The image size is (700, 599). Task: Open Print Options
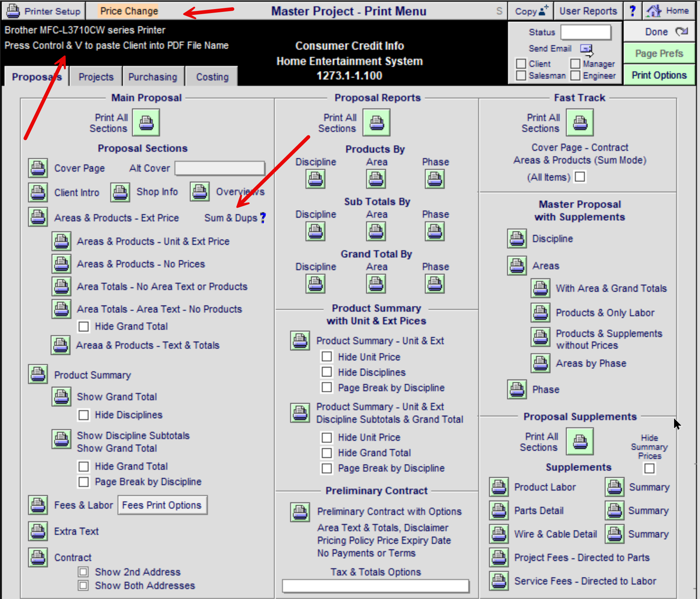tap(659, 75)
